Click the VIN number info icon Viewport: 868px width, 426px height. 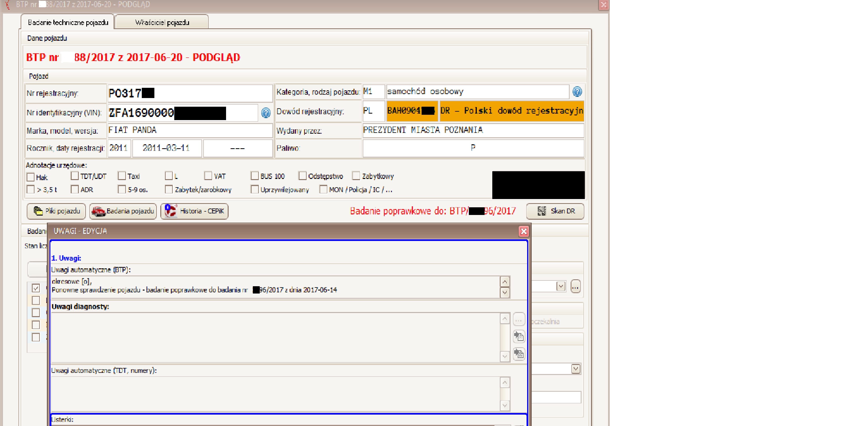point(265,113)
